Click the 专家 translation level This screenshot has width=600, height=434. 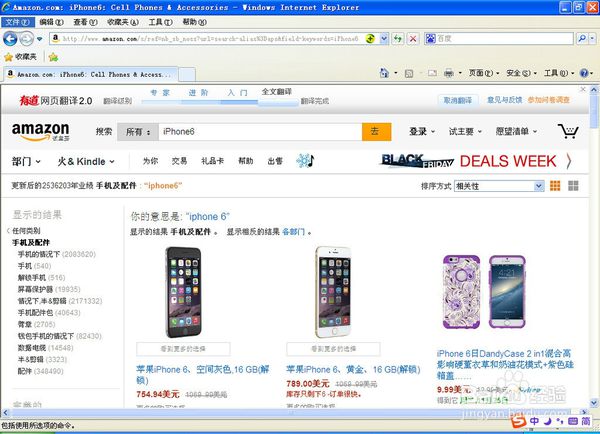tap(160, 93)
